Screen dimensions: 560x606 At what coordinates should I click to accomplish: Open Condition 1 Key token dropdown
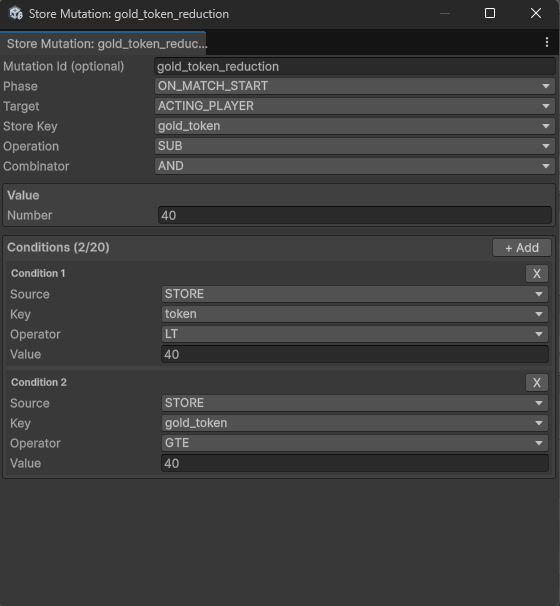354,314
